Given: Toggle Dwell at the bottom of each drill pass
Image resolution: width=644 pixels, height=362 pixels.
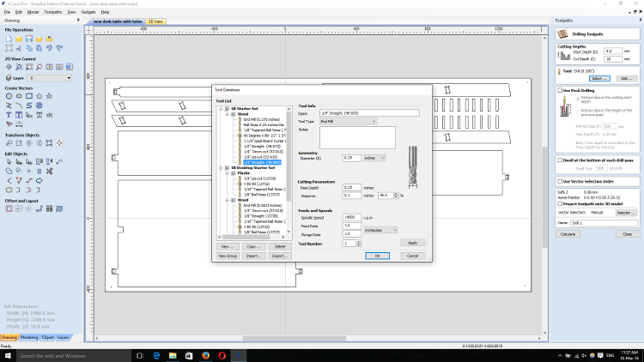Looking at the screenshot, I should (x=559, y=160).
